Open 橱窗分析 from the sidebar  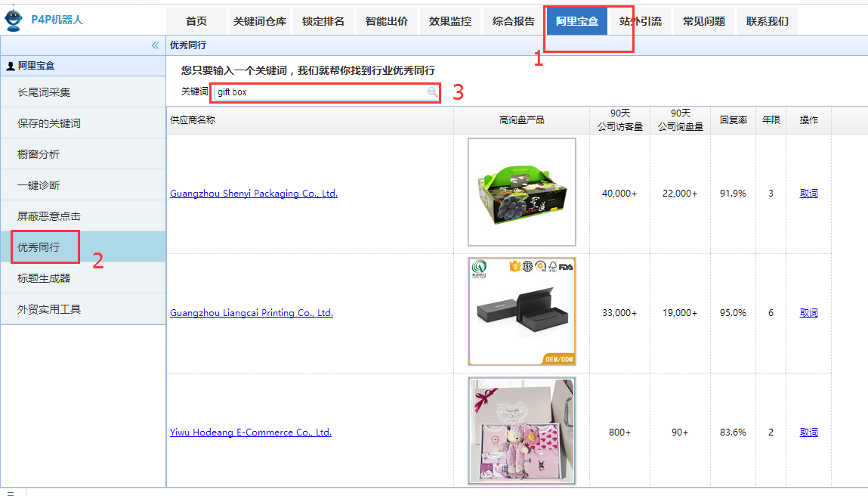coord(83,154)
